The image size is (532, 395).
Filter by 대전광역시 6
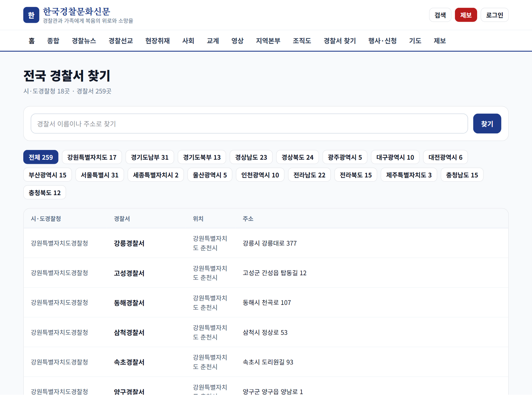(445, 157)
